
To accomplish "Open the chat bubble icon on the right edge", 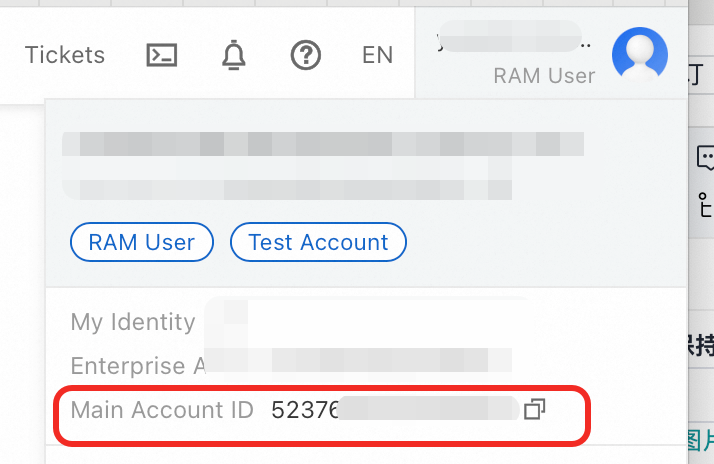I will point(706,157).
